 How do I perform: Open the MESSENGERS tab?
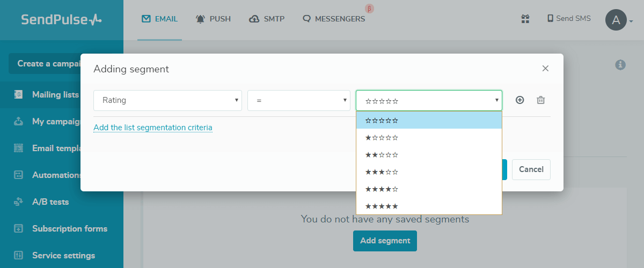[334, 19]
